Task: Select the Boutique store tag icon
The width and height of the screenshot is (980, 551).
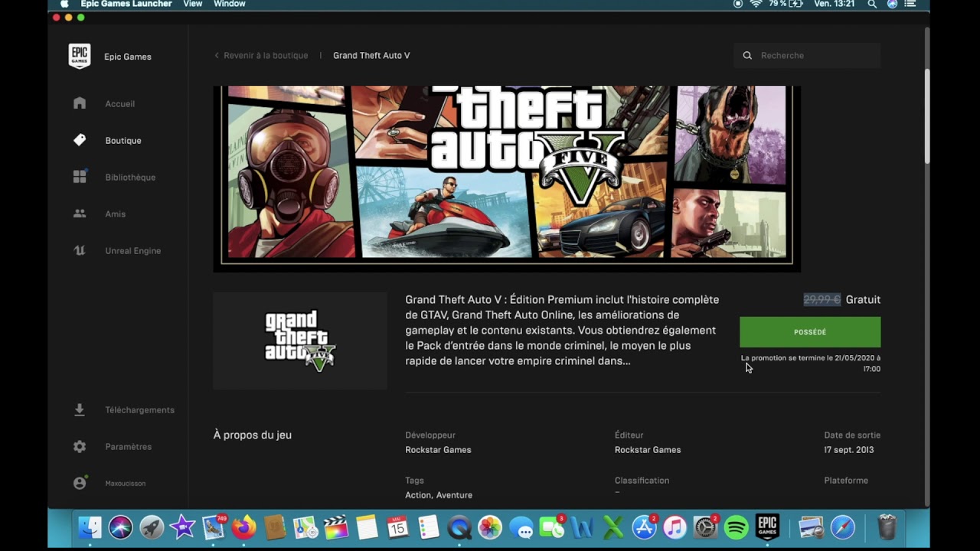Action: point(80,140)
